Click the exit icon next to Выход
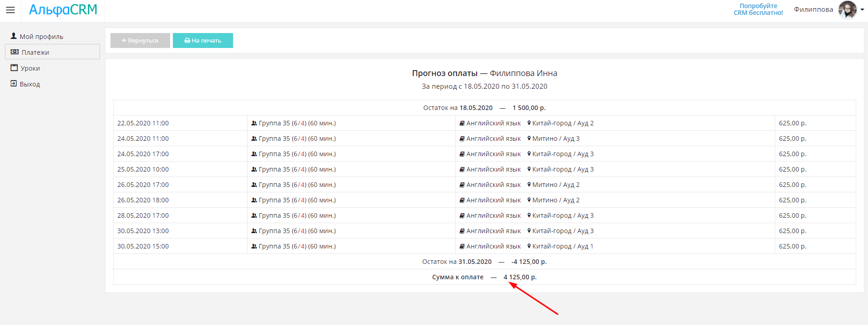Viewport: 868px width, 325px height. pos(14,84)
